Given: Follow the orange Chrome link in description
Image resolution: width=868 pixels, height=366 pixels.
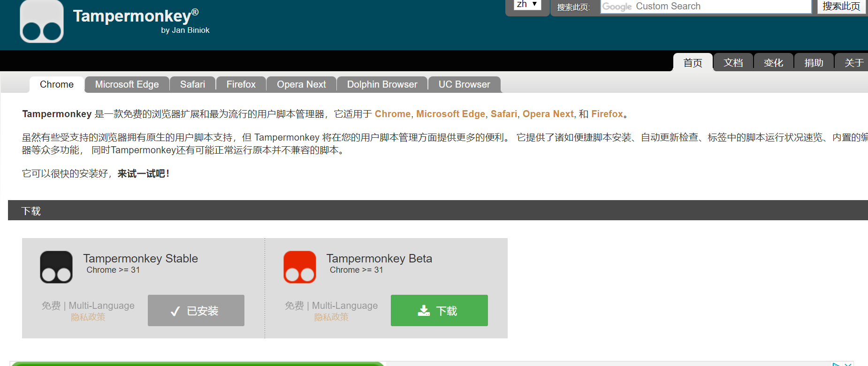Looking at the screenshot, I should point(393,114).
